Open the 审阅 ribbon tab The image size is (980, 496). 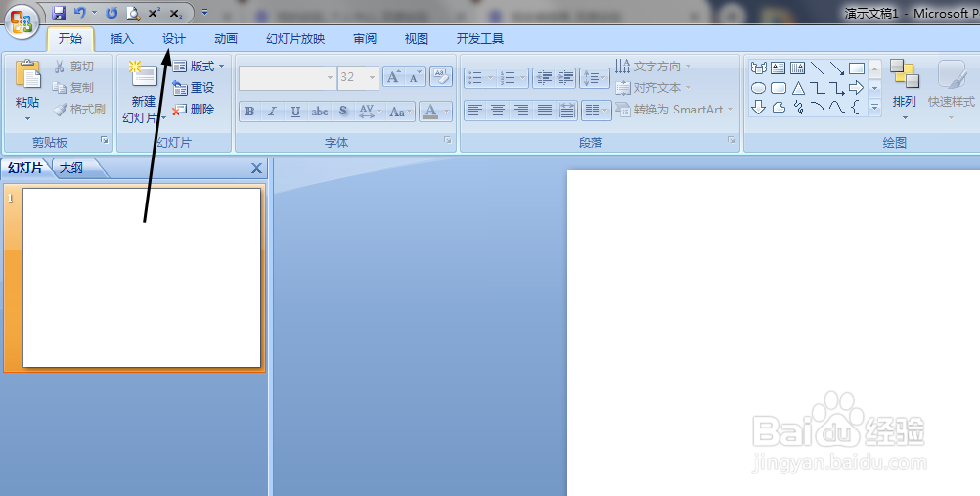365,39
